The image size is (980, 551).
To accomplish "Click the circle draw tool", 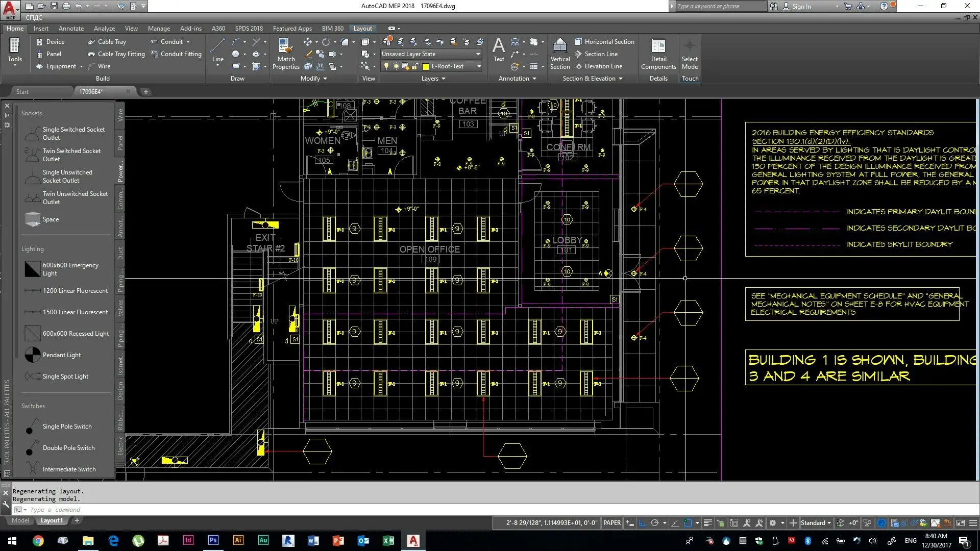I will (235, 54).
